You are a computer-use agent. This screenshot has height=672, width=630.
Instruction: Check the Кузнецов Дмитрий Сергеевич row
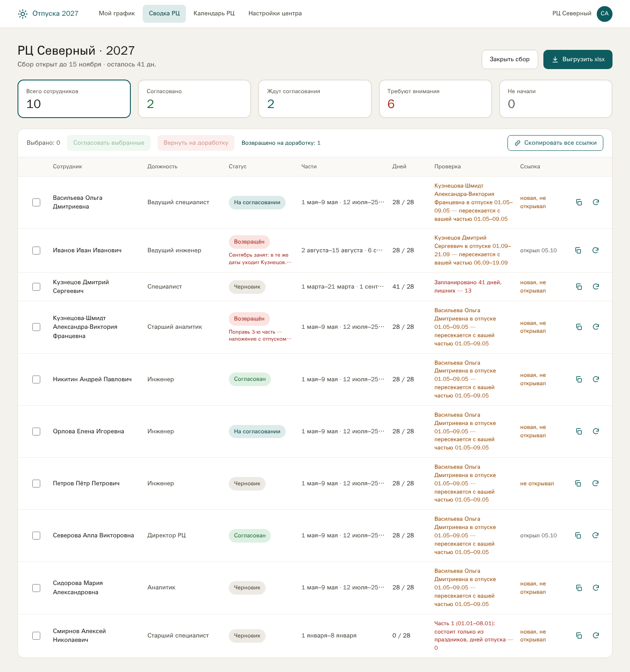click(x=36, y=287)
